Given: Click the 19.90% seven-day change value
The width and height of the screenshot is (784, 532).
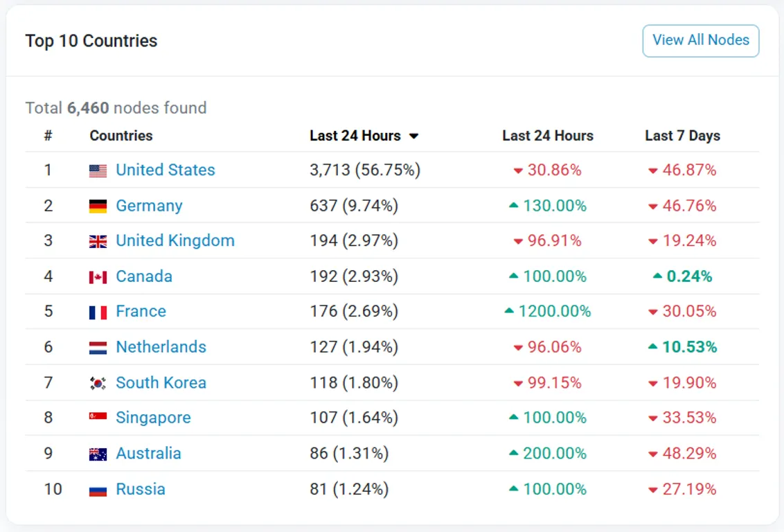Looking at the screenshot, I should point(682,382).
